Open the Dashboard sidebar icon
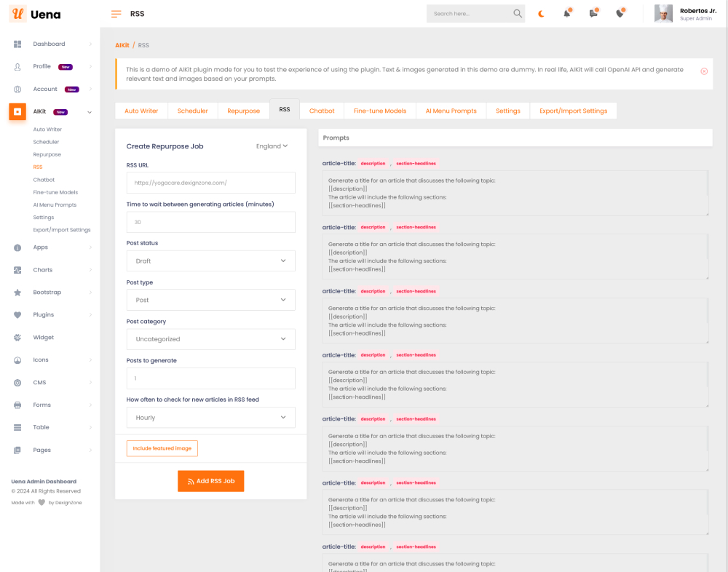 pyautogui.click(x=17, y=44)
